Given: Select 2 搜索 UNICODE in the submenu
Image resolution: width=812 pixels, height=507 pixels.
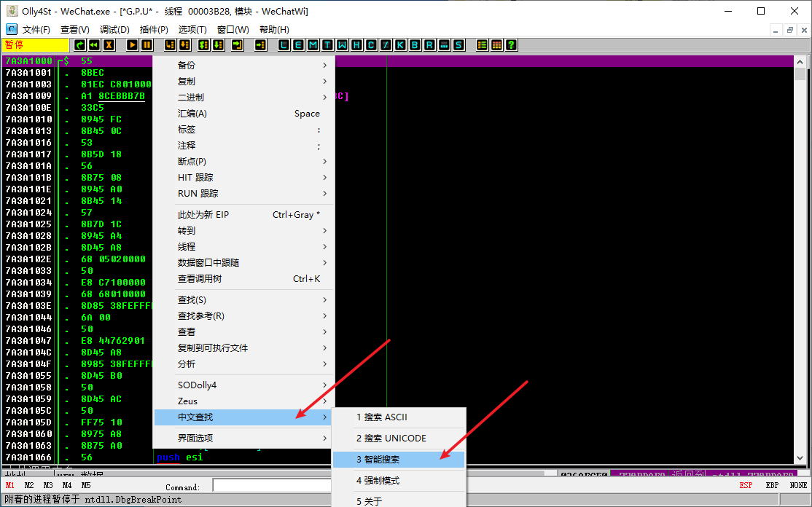Looking at the screenshot, I should pos(398,439).
